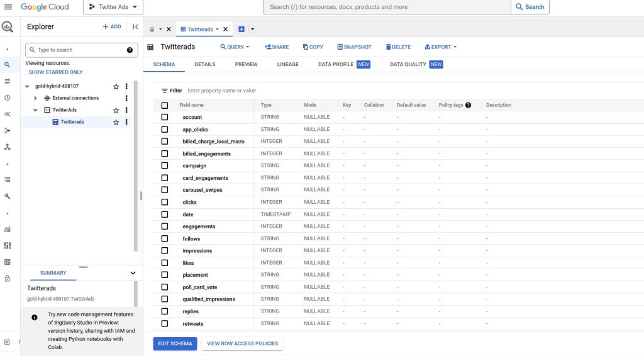Focus the top resource search field
Screen dimensions: 644x356
387,7
